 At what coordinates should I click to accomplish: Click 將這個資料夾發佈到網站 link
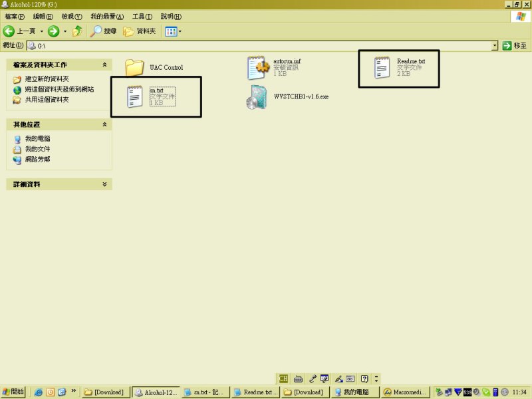pyautogui.click(x=59, y=89)
